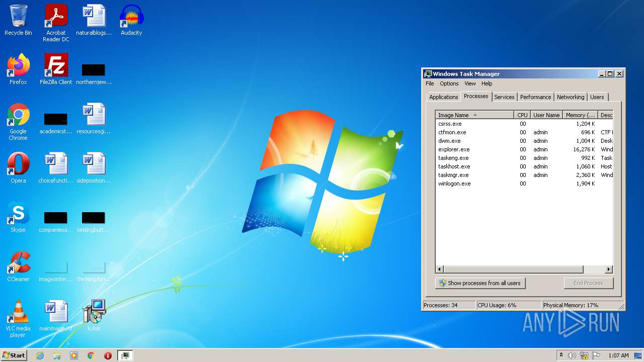Image resolution: width=644 pixels, height=362 pixels.
Task: Open Google Chrome desktop shortcut
Action: [x=18, y=122]
